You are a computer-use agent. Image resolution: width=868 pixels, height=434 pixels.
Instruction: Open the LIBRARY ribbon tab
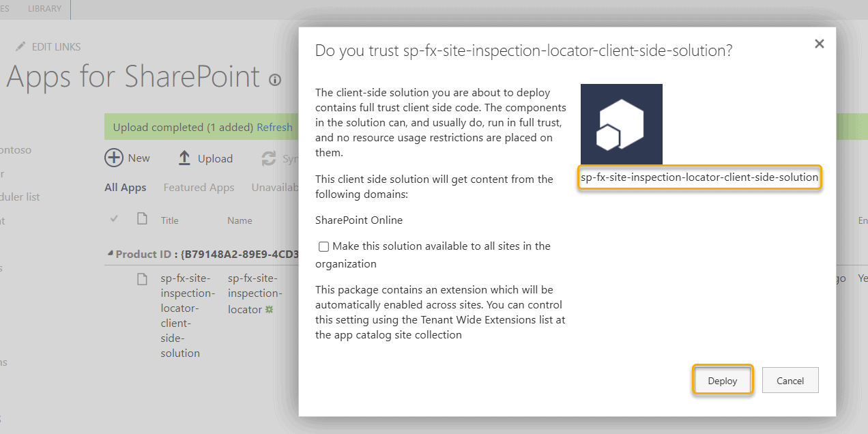pyautogui.click(x=44, y=9)
